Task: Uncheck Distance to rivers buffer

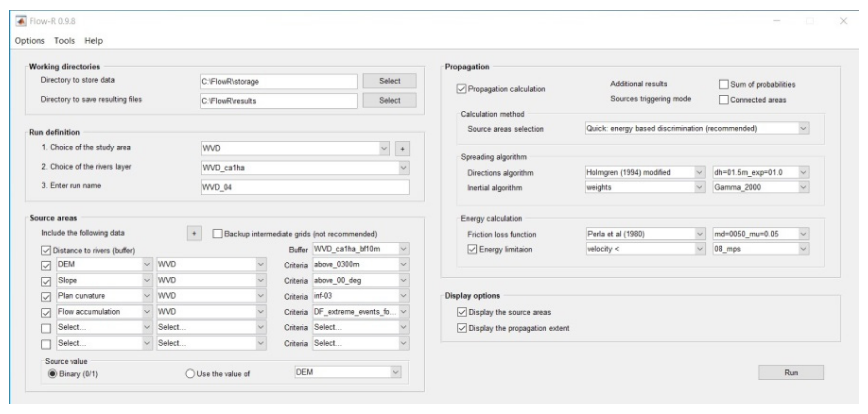Action: tap(46, 250)
